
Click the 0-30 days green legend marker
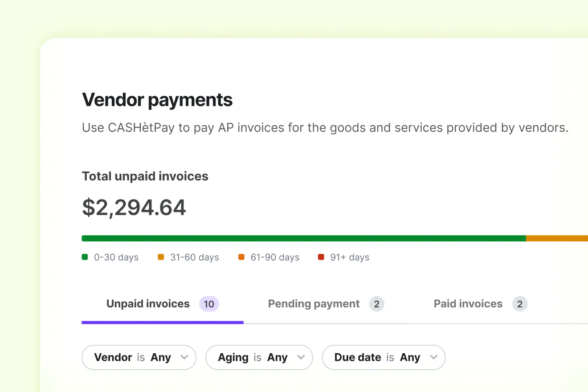(x=85, y=257)
